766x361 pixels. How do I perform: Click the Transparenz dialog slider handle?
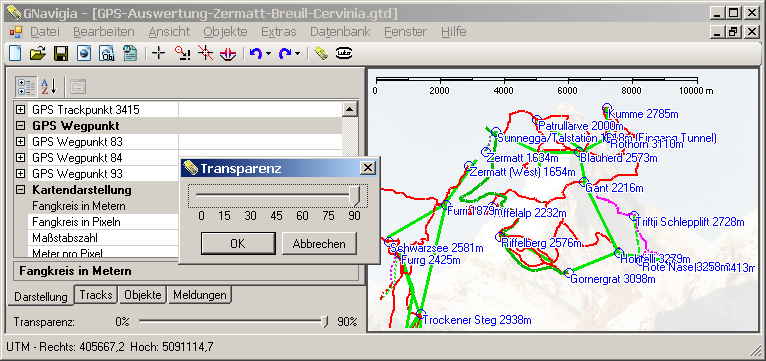coord(355,195)
